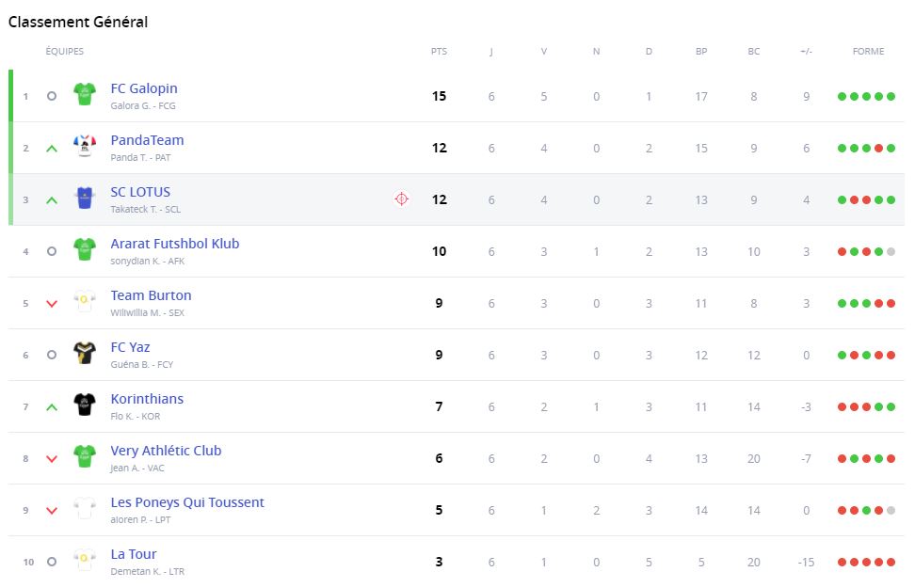Open the Les Poneys Qui Toussent link
The height and width of the screenshot is (588, 915).
(x=187, y=502)
